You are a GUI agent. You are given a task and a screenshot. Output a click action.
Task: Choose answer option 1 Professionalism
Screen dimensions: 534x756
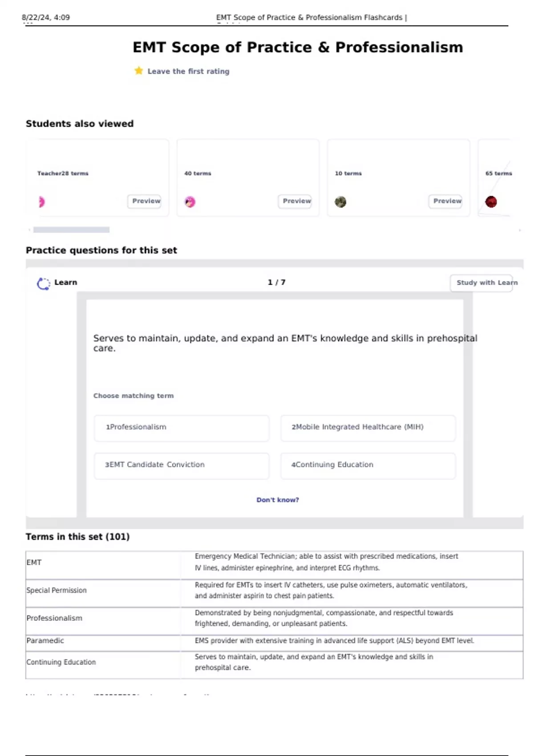[182, 427]
